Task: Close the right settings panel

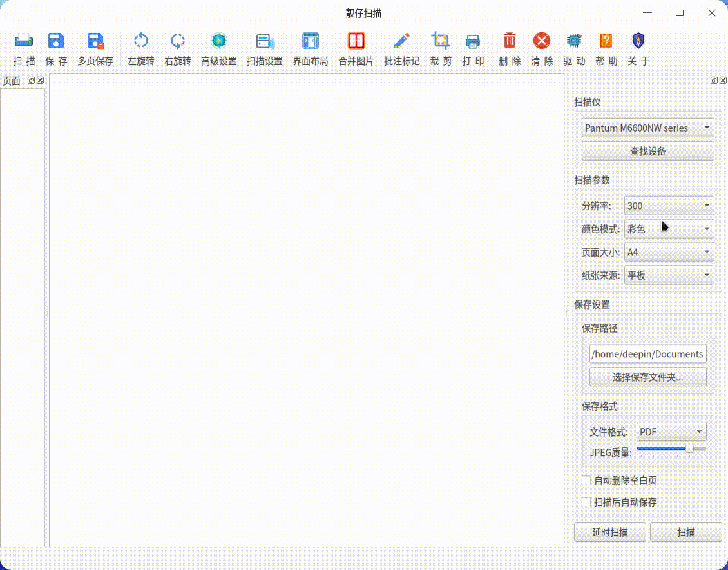Action: coord(723,81)
